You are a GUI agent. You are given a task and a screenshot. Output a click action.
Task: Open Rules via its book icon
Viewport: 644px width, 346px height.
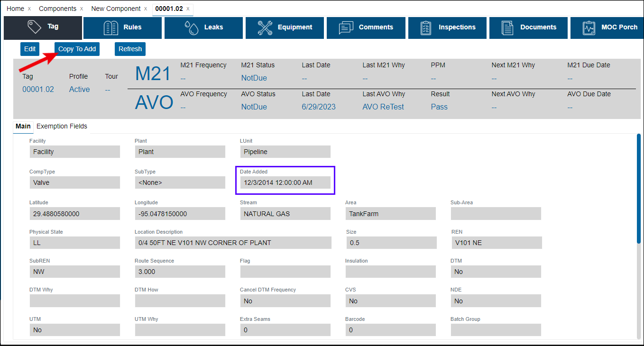coord(110,27)
